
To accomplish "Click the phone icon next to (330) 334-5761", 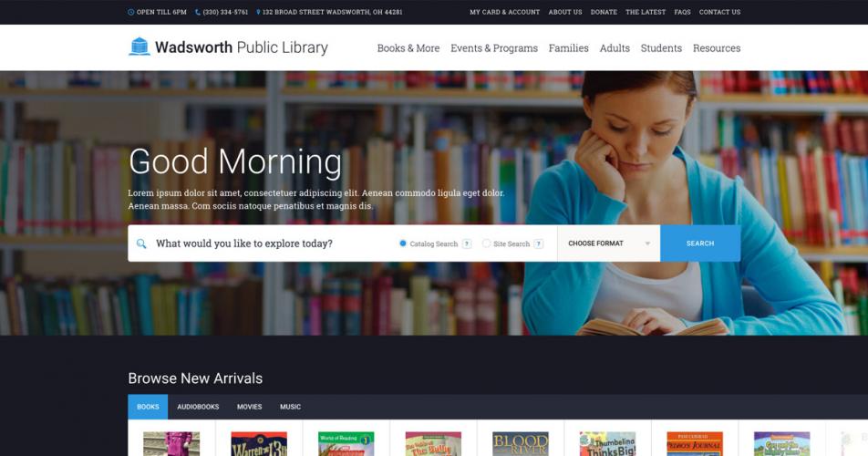I will click(x=198, y=12).
